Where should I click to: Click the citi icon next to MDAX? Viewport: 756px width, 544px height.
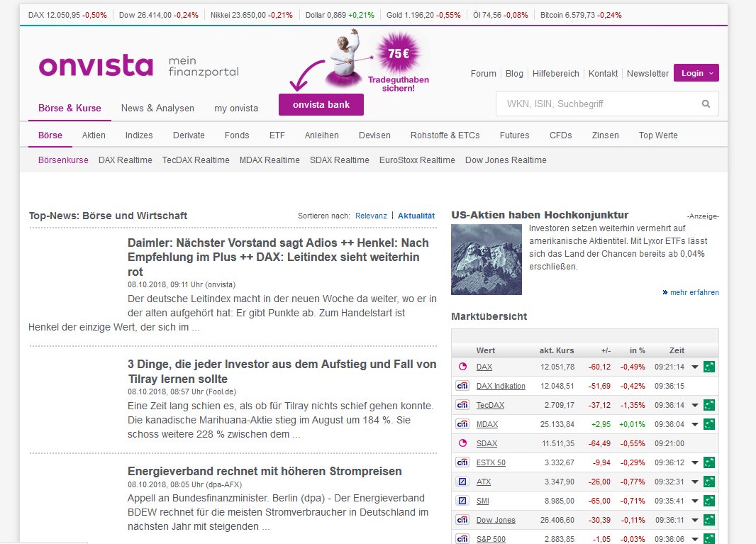point(462,424)
